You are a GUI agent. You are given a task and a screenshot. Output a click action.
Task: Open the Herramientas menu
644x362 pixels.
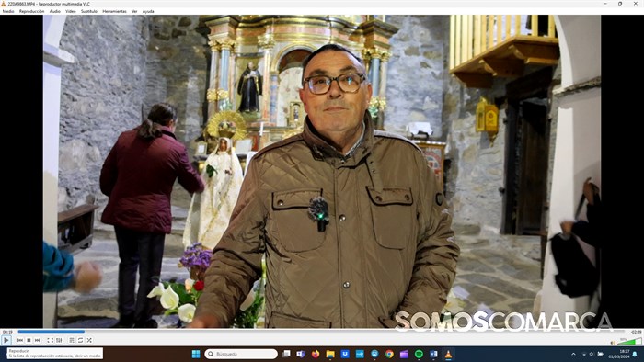[x=115, y=11]
